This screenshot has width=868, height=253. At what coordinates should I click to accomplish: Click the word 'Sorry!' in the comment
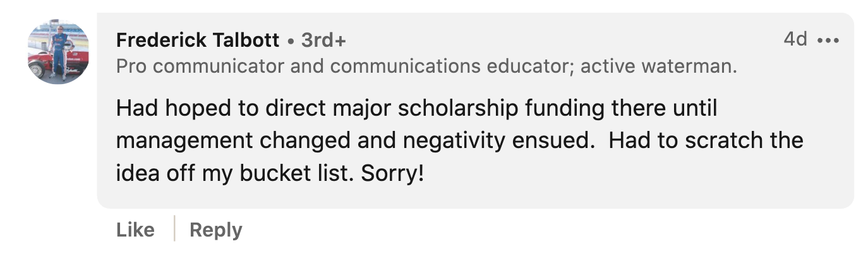pyautogui.click(x=392, y=173)
